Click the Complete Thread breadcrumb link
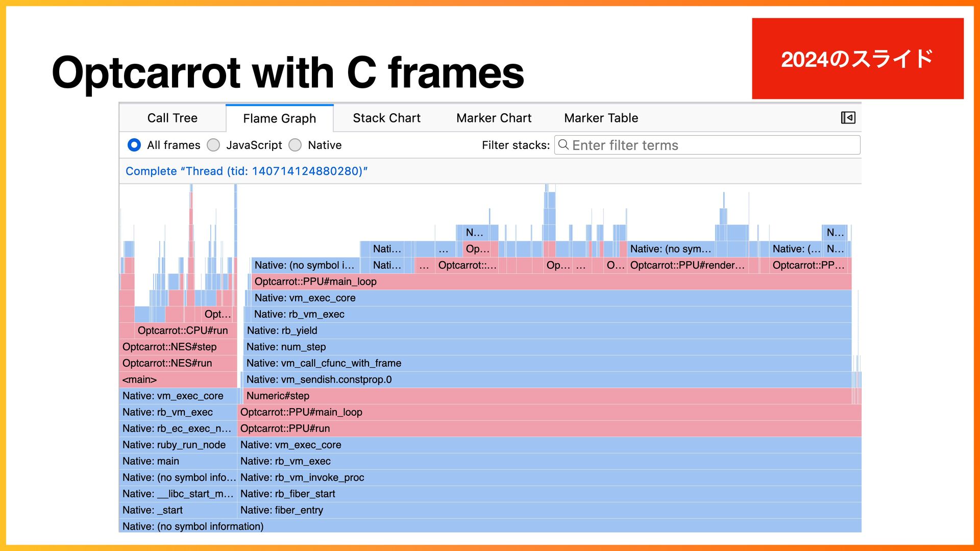Viewport: 980px width, 551px height. pos(247,171)
